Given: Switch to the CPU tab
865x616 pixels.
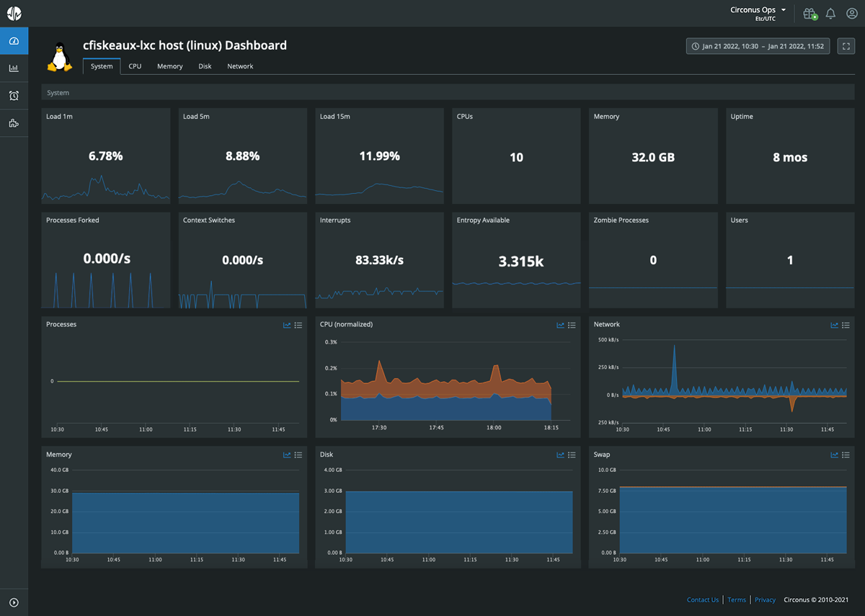Looking at the screenshot, I should click(135, 66).
